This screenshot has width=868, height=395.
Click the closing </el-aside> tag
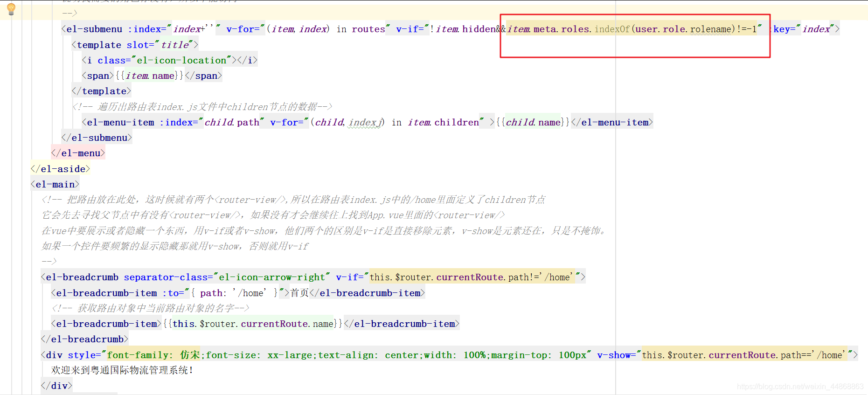[x=60, y=169]
